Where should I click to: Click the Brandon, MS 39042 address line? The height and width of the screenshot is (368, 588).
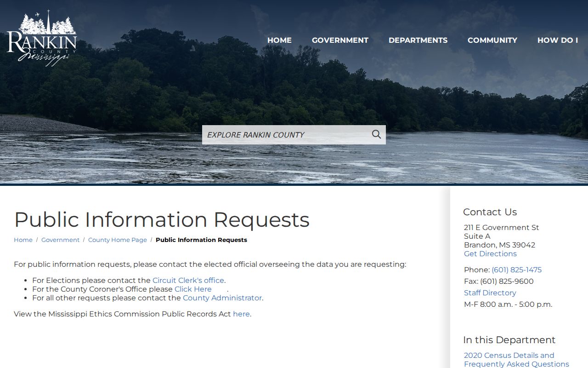coord(499,245)
